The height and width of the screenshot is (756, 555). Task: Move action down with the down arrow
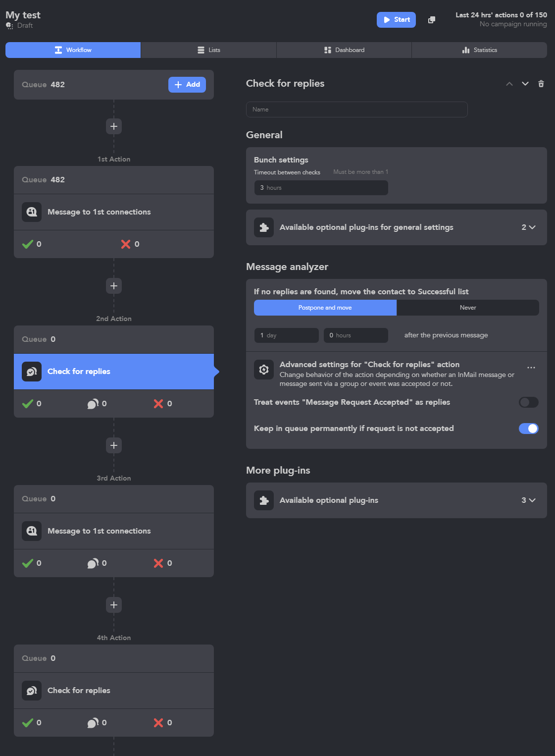[x=525, y=84]
